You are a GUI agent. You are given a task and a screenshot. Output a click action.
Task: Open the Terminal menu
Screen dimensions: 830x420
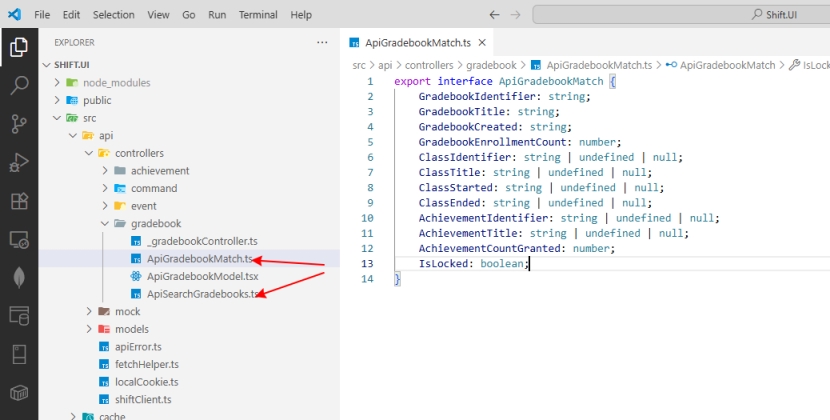pyautogui.click(x=258, y=15)
